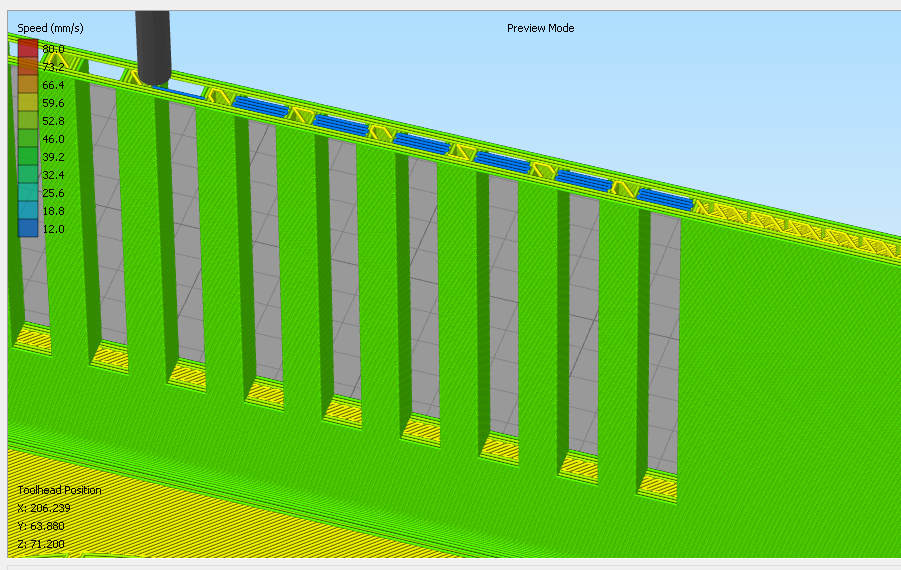
Task: Click the rightmost gray window opening
Action: tap(663, 340)
